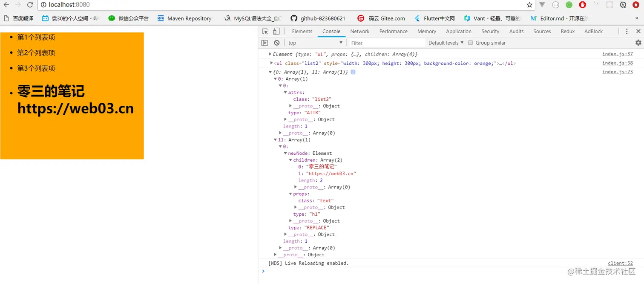This screenshot has width=644, height=284.
Task: Switch to the Elements tab
Action: (x=302, y=31)
